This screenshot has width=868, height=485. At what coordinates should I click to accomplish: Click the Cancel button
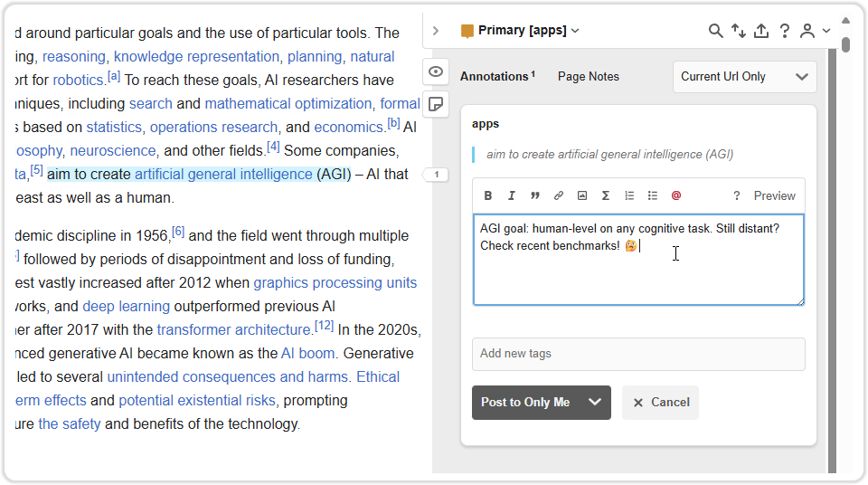tap(660, 403)
